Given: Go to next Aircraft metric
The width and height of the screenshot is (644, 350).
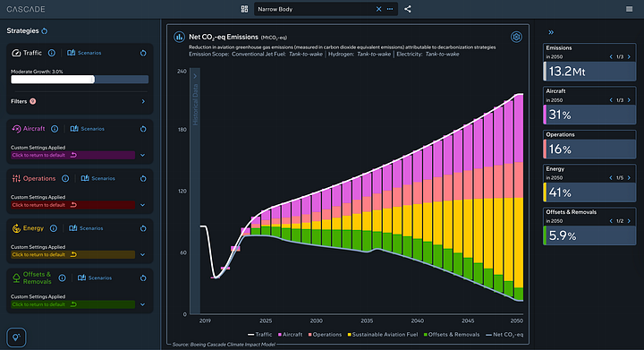Looking at the screenshot, I should [x=629, y=100].
